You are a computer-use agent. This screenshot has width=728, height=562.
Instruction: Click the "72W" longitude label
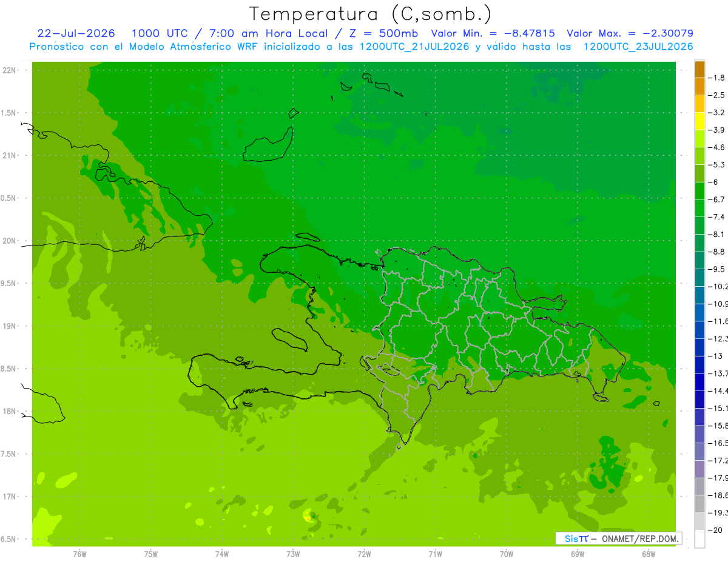(364, 554)
